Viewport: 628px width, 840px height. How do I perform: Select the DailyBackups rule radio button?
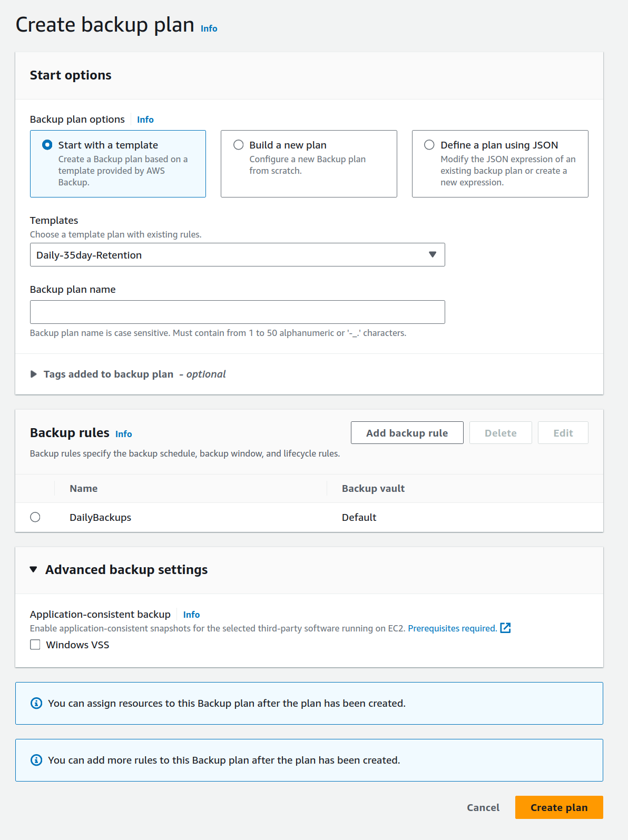(35, 517)
